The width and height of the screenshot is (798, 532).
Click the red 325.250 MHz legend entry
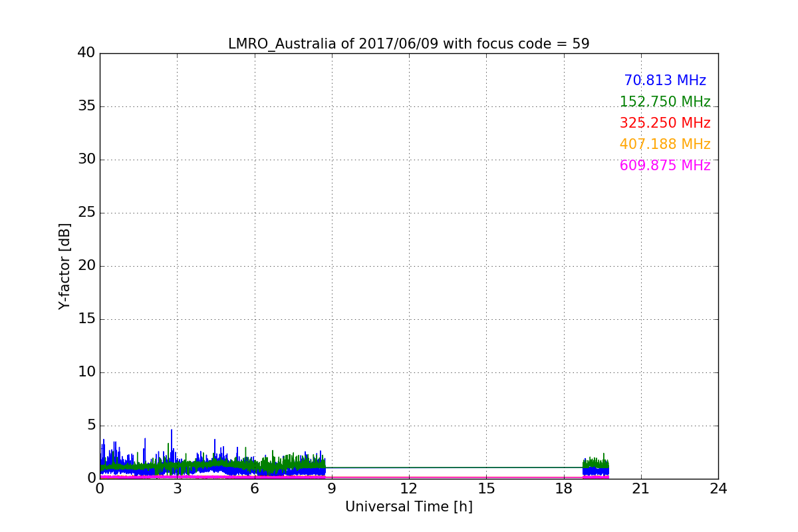tap(664, 123)
